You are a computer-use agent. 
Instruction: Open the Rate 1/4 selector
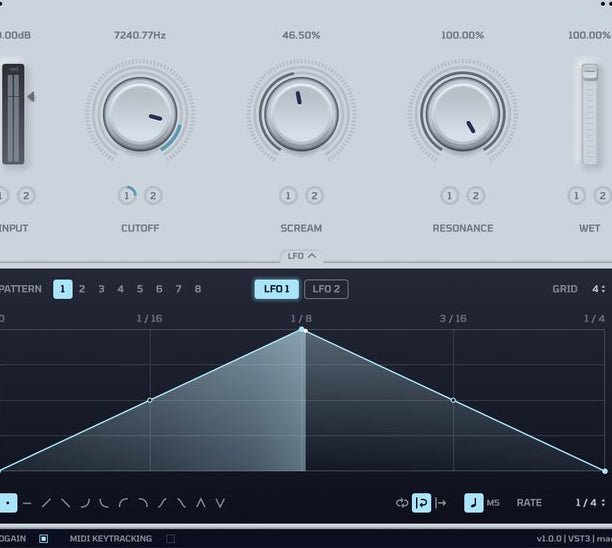point(590,503)
